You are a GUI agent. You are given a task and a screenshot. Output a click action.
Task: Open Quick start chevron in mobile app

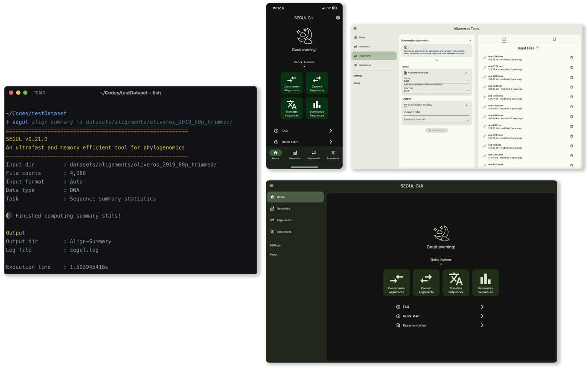click(331, 142)
